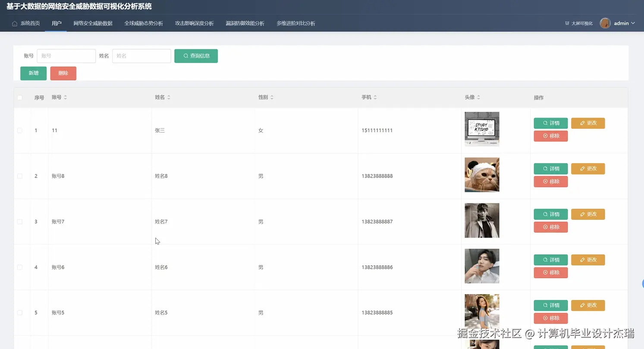This screenshot has height=349, width=644.
Task: Click the name cell 姓名6
Action: point(161,267)
